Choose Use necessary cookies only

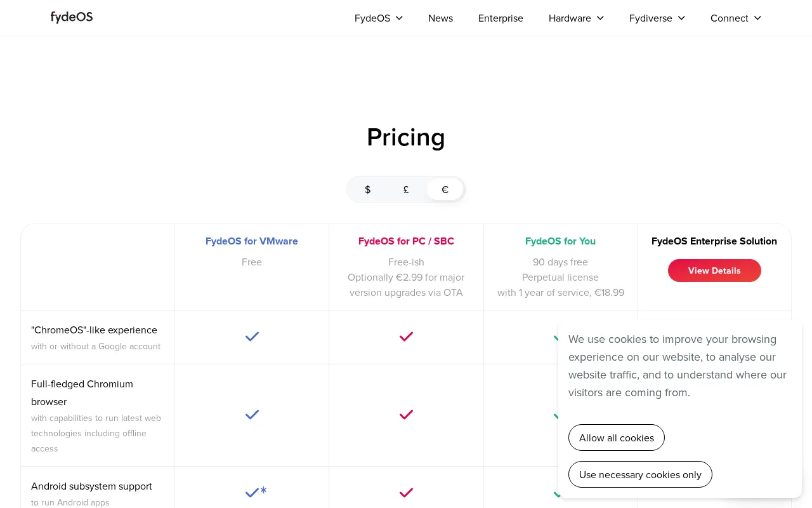point(640,474)
